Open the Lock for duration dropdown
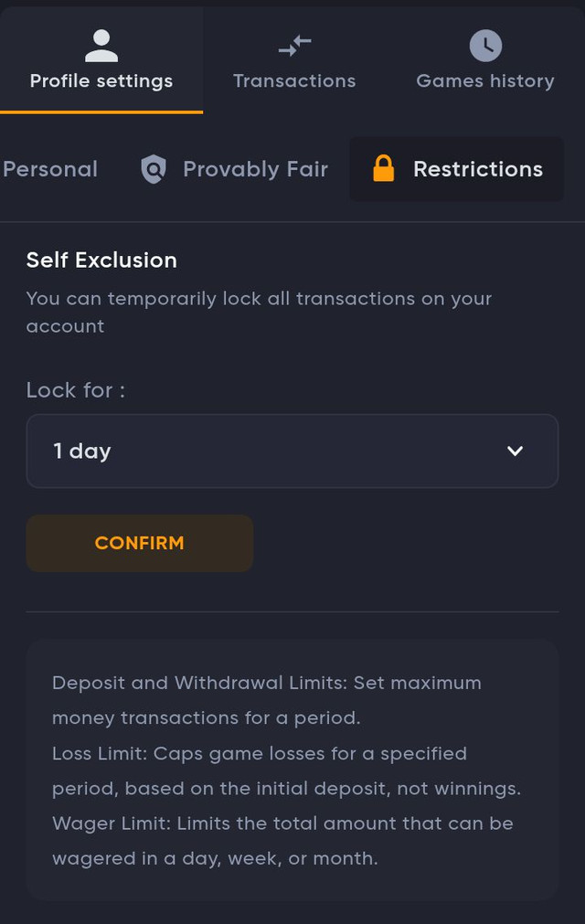Image resolution: width=585 pixels, height=924 pixels. [292, 451]
